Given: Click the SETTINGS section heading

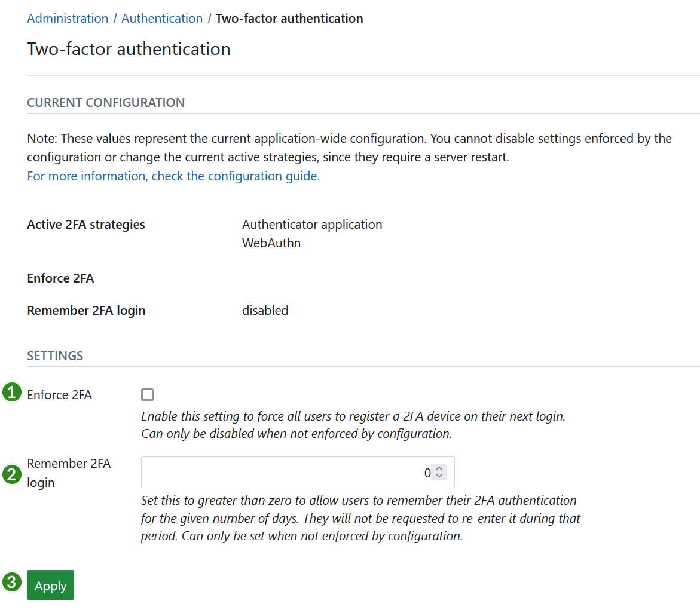Looking at the screenshot, I should (55, 355).
